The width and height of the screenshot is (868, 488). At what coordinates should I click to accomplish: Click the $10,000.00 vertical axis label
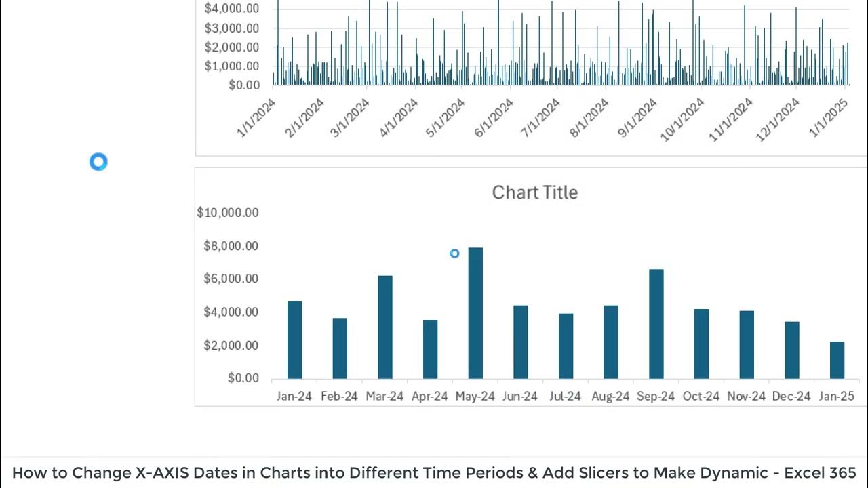(x=228, y=213)
